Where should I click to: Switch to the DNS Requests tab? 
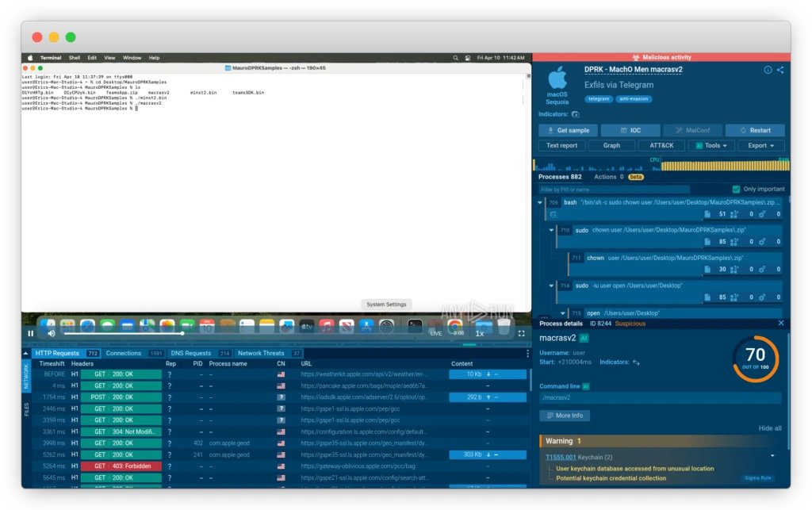coord(200,353)
